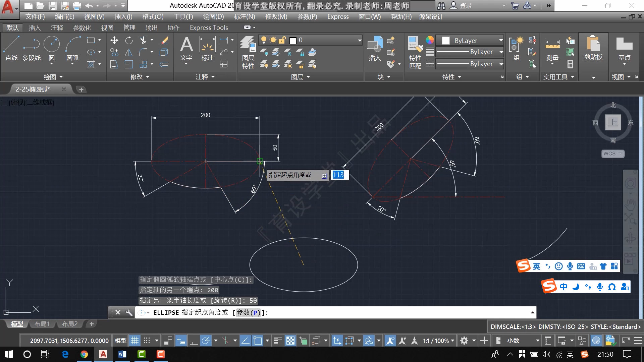The height and width of the screenshot is (362, 644).
Task: Click Match Properties (特性匹配) icon
Action: point(415,52)
